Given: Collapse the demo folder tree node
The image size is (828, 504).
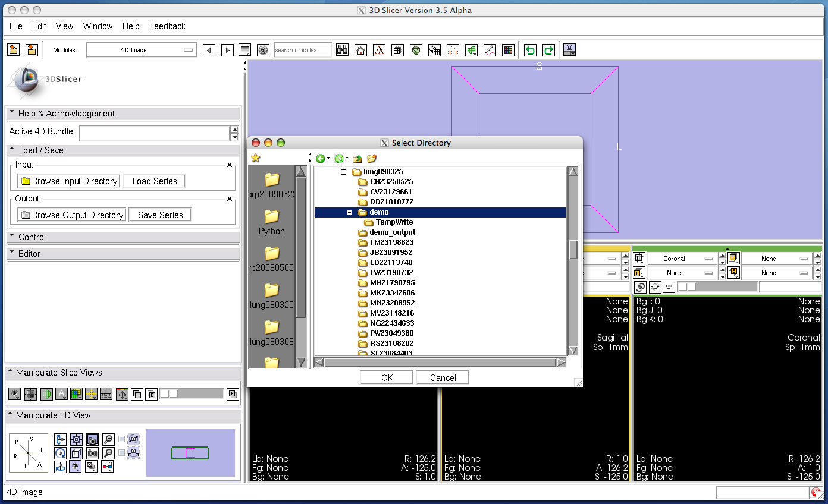Looking at the screenshot, I should click(349, 212).
